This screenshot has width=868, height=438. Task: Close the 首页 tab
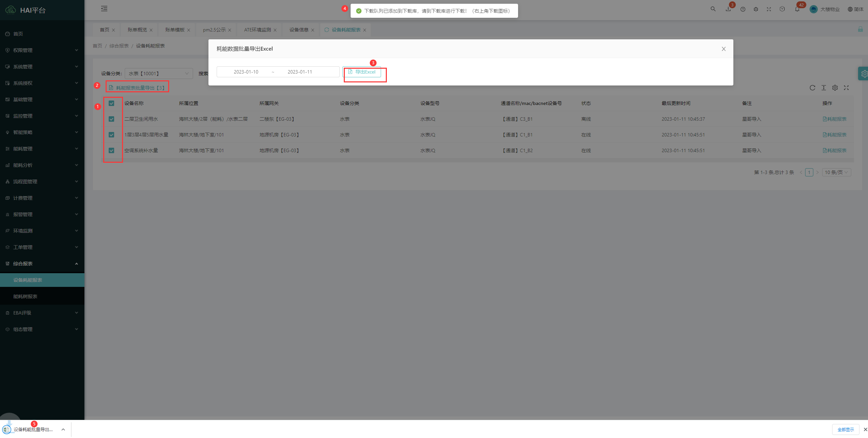[113, 30]
